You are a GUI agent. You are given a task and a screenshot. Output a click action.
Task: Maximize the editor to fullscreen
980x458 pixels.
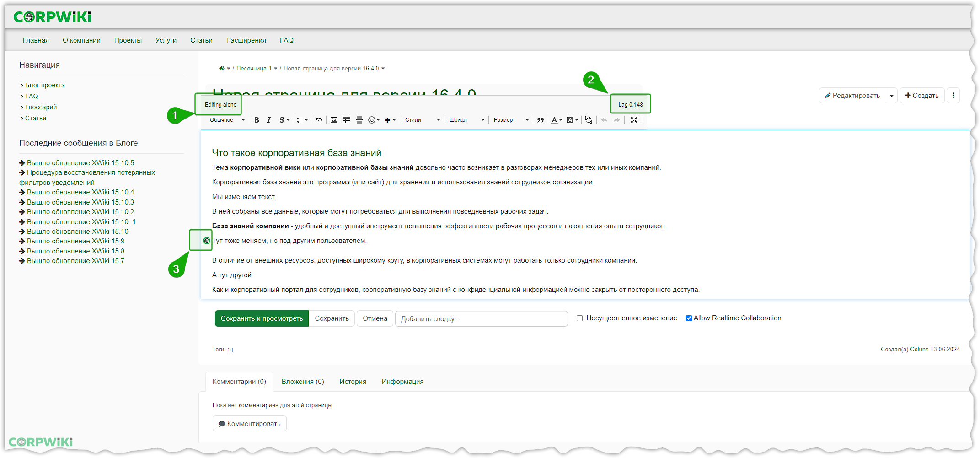point(634,120)
